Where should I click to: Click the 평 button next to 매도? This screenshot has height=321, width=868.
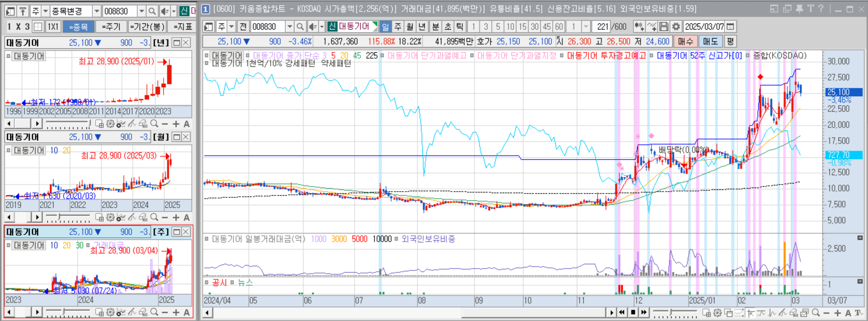tap(730, 41)
